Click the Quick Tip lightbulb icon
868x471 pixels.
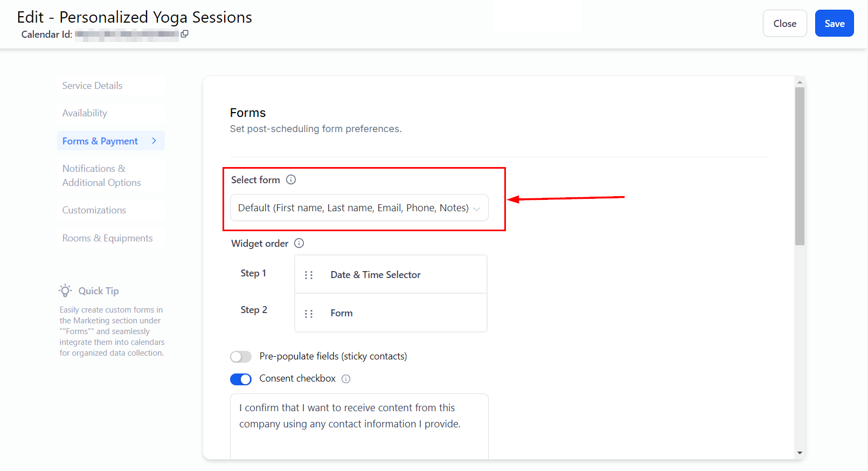pyautogui.click(x=65, y=291)
